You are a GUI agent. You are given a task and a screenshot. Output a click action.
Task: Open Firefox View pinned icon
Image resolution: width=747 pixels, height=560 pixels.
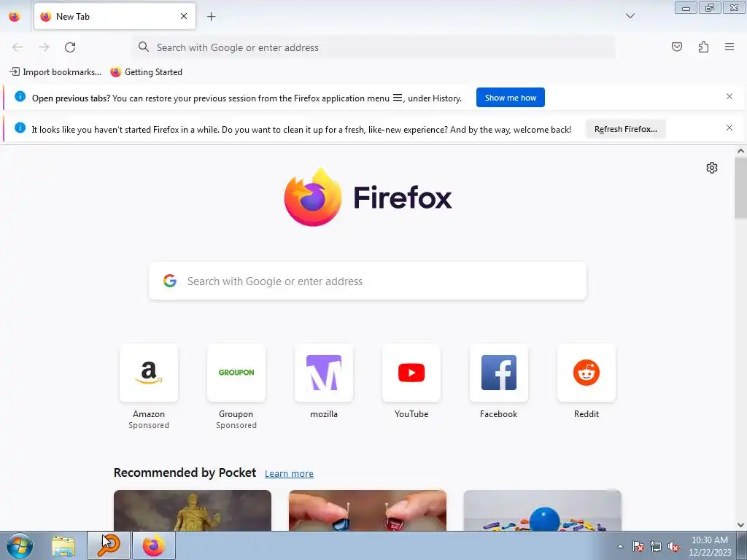pyautogui.click(x=15, y=16)
